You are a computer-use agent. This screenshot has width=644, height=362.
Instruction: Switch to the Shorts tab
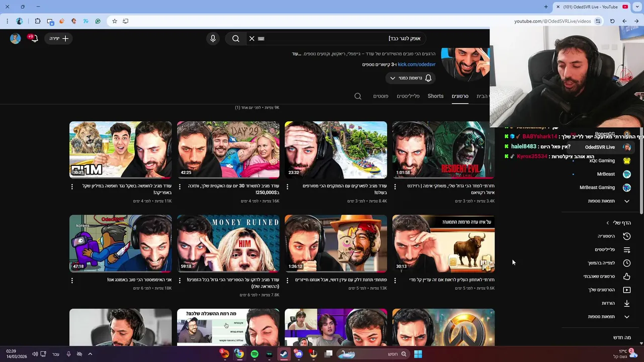pos(436,96)
